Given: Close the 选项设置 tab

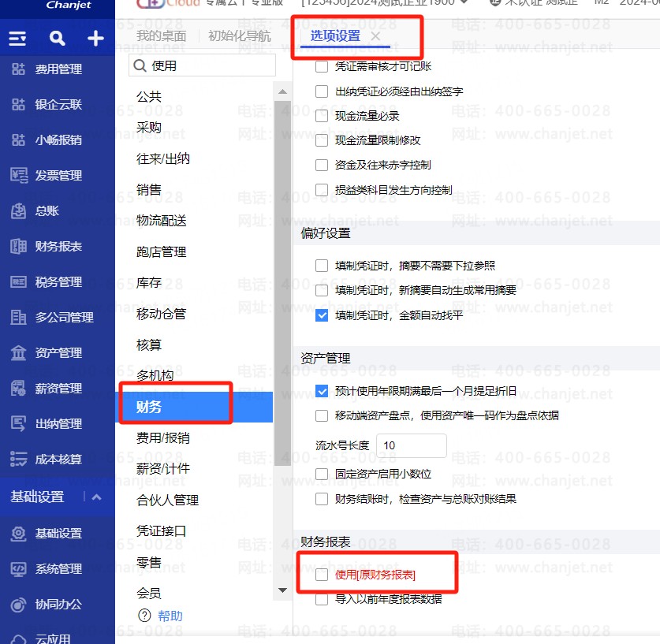Looking at the screenshot, I should 375,36.
